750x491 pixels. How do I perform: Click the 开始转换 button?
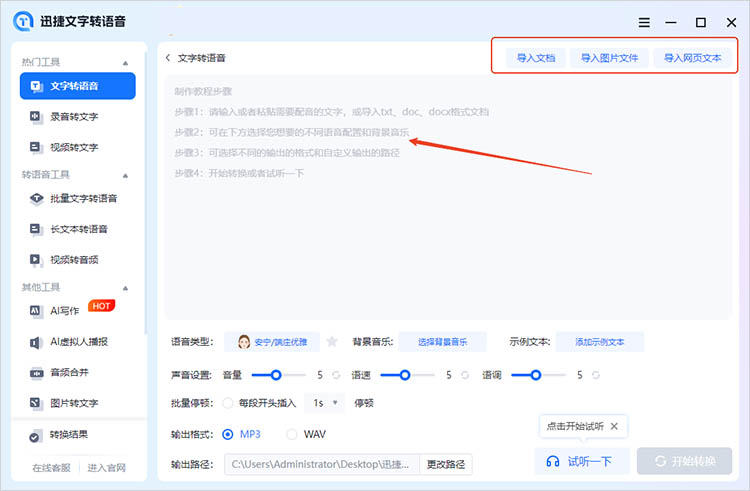pyautogui.click(x=684, y=461)
